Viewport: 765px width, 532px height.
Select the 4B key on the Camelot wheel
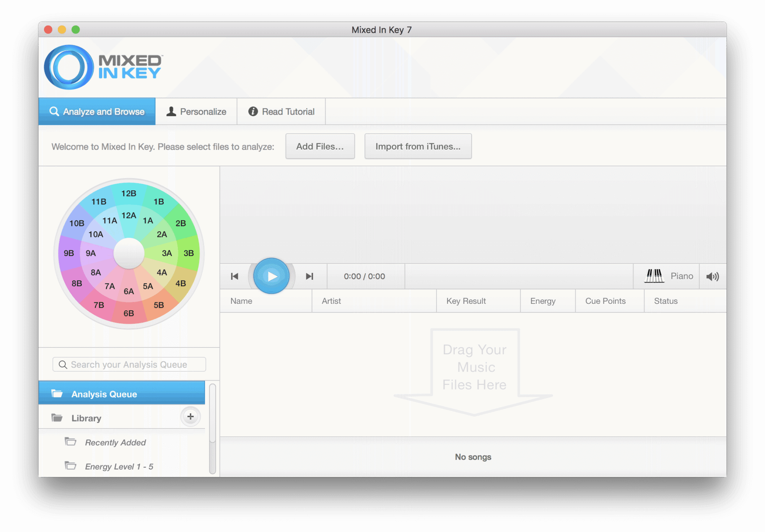click(x=181, y=283)
